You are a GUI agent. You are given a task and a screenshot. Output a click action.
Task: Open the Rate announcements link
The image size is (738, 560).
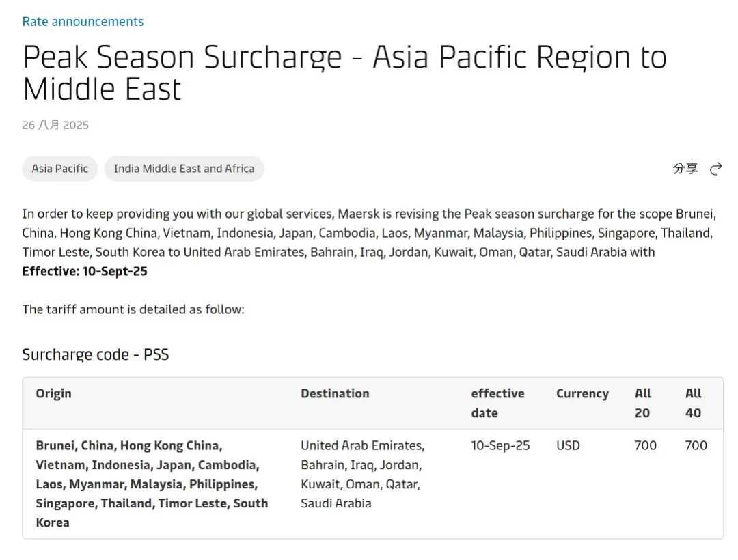[x=83, y=21]
